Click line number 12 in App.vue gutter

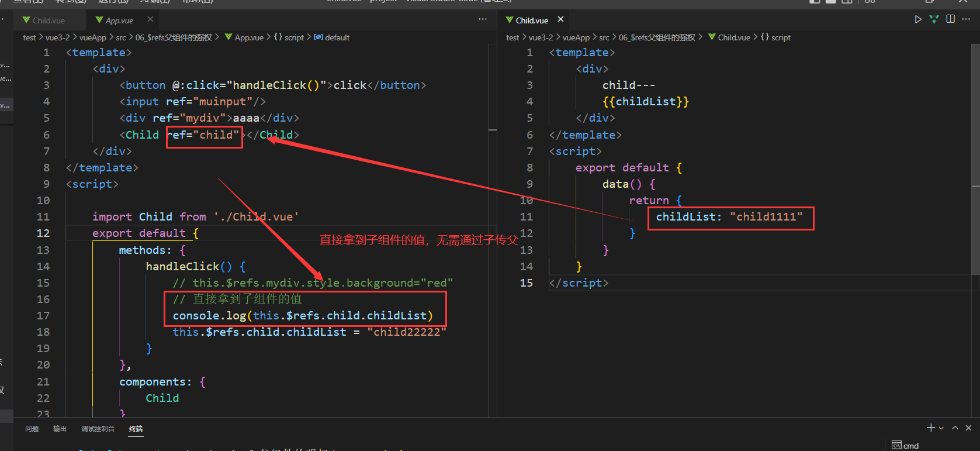click(x=43, y=233)
